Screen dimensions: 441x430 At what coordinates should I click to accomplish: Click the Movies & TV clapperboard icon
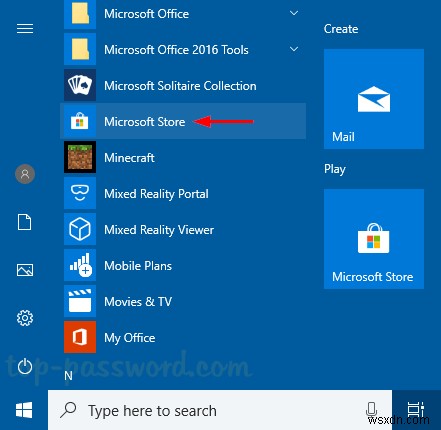pyautogui.click(x=80, y=301)
